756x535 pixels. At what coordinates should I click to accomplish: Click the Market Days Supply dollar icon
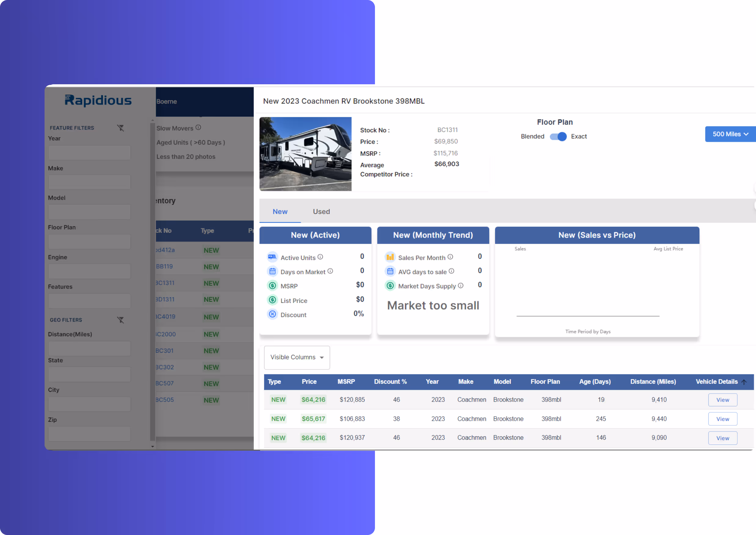(390, 286)
